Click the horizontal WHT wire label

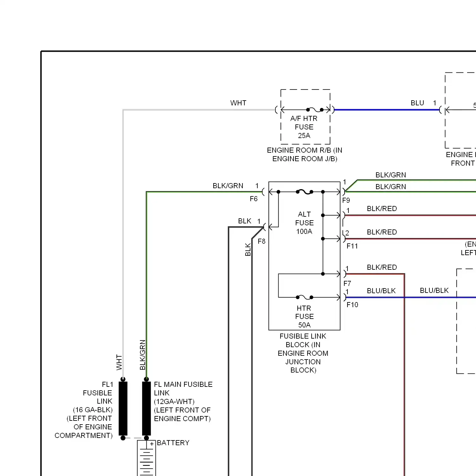coord(238,103)
